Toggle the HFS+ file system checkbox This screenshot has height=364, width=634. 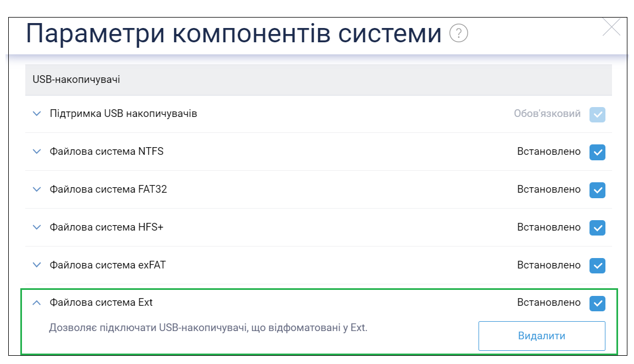click(597, 227)
